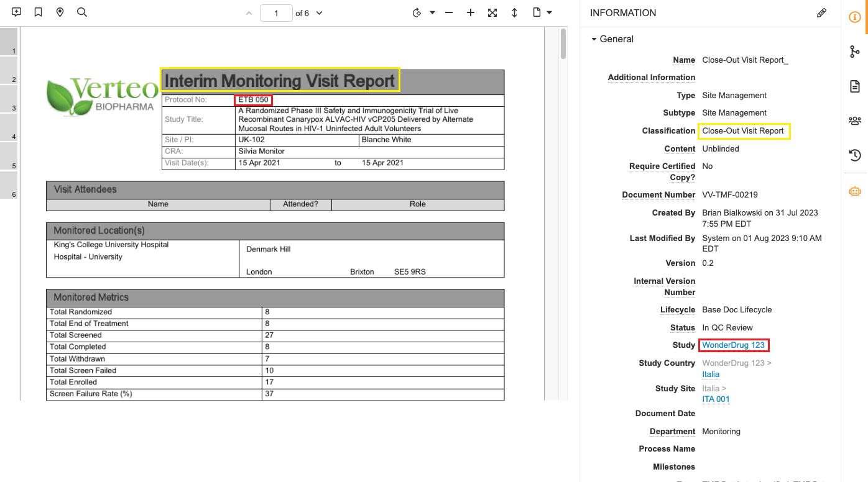Open the orange robot bot icon
The height and width of the screenshot is (482, 868).
click(x=855, y=191)
